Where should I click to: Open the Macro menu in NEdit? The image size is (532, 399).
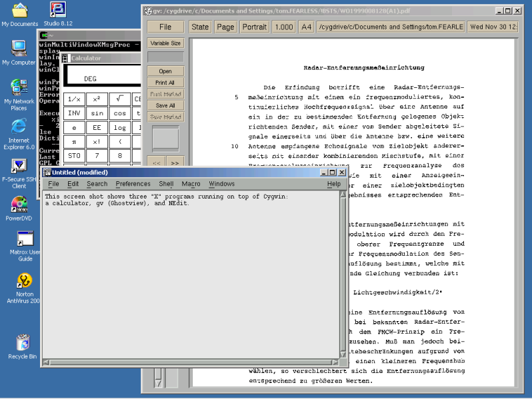[191, 184]
